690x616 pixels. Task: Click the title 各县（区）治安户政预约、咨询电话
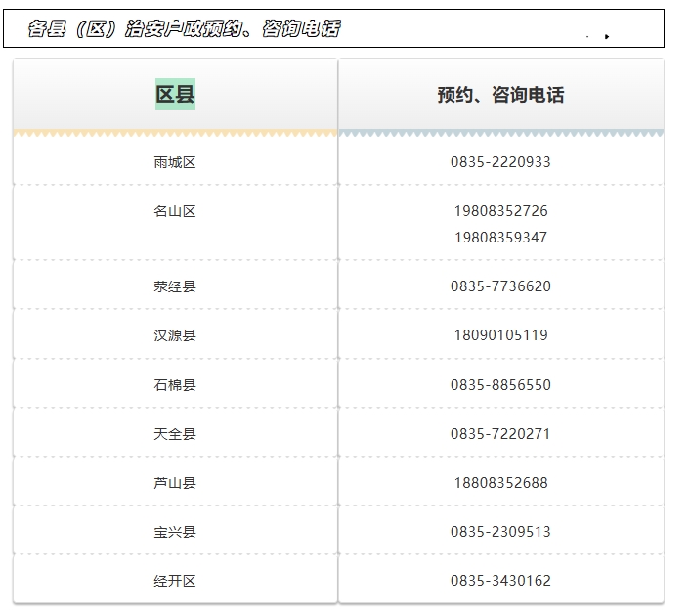[184, 29]
